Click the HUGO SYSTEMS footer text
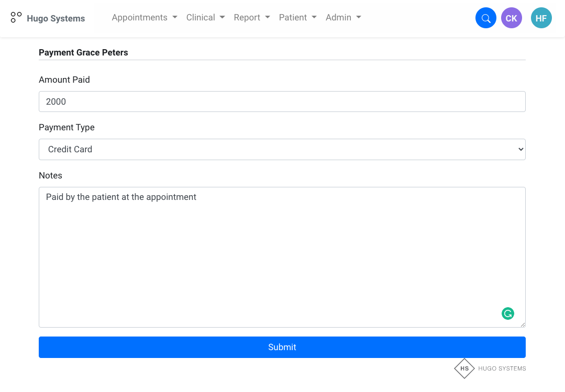565x392 pixels. tap(502, 368)
